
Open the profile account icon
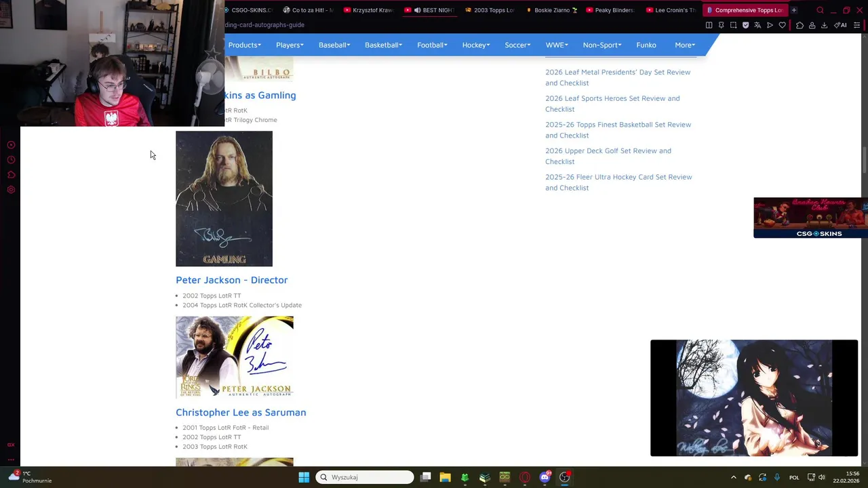point(812,25)
